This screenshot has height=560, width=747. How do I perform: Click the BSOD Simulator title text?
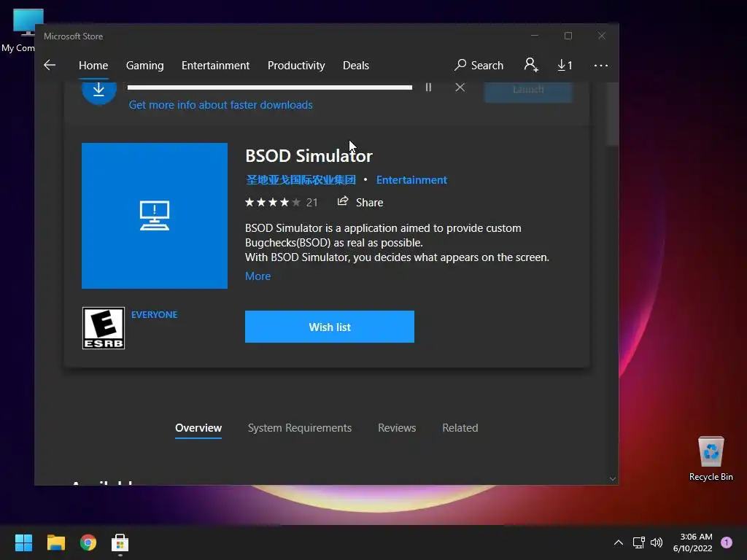tap(309, 156)
